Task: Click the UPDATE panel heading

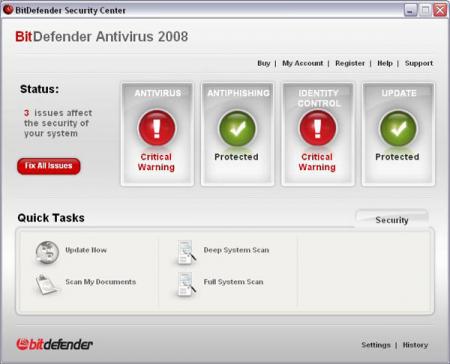Action: point(399,93)
